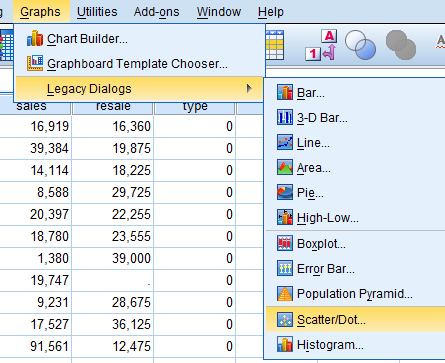This screenshot has height=363, width=445.
Task: Select Boxplot... option
Action: point(355,243)
